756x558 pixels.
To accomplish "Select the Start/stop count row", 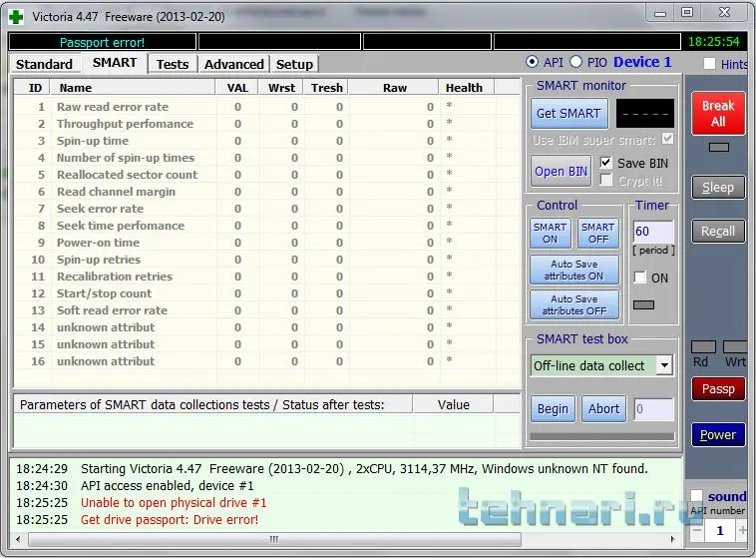I will coord(267,293).
